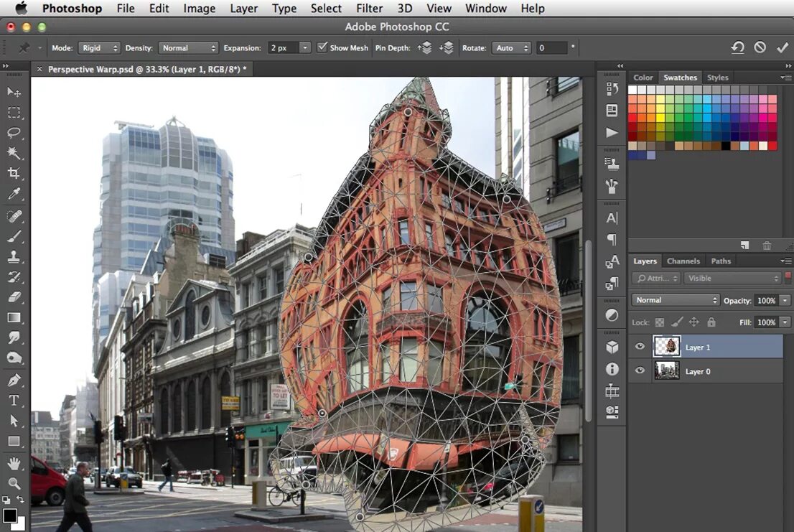Select the Type tool
Screen dimensions: 794x532
click(x=14, y=401)
